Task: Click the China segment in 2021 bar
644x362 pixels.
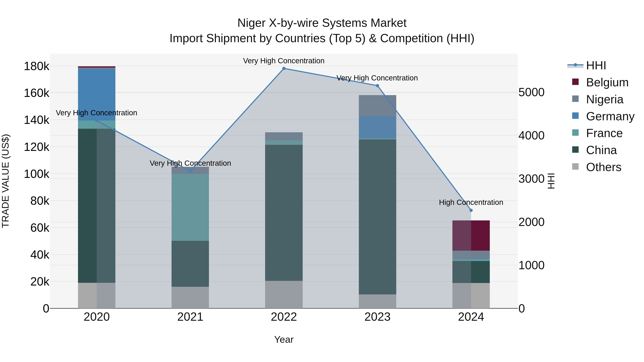Action: [x=190, y=264]
